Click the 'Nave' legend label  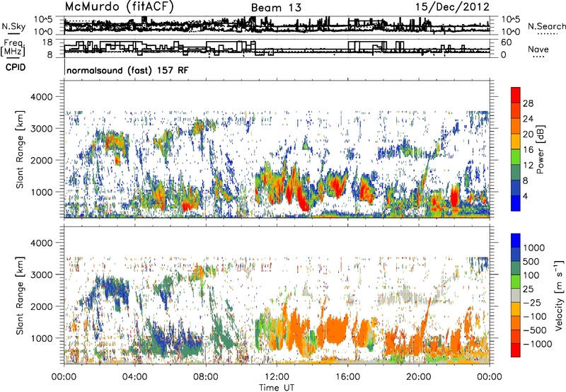(x=538, y=49)
